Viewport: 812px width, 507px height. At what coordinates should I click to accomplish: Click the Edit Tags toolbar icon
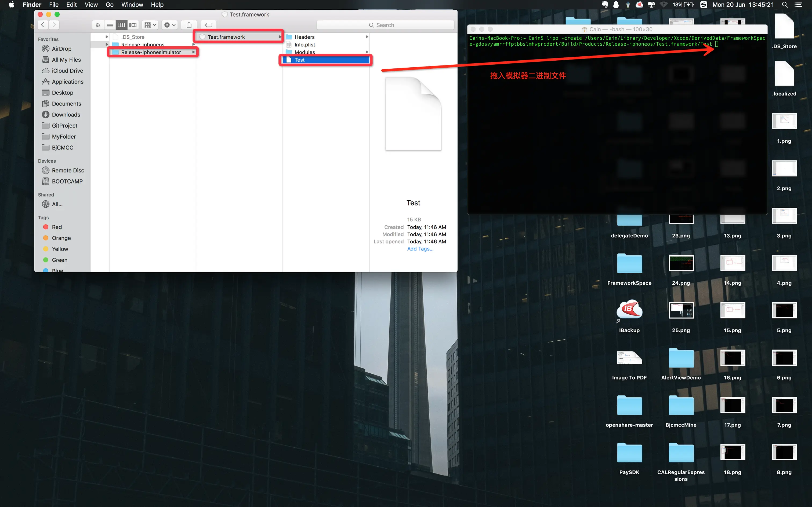(x=208, y=25)
